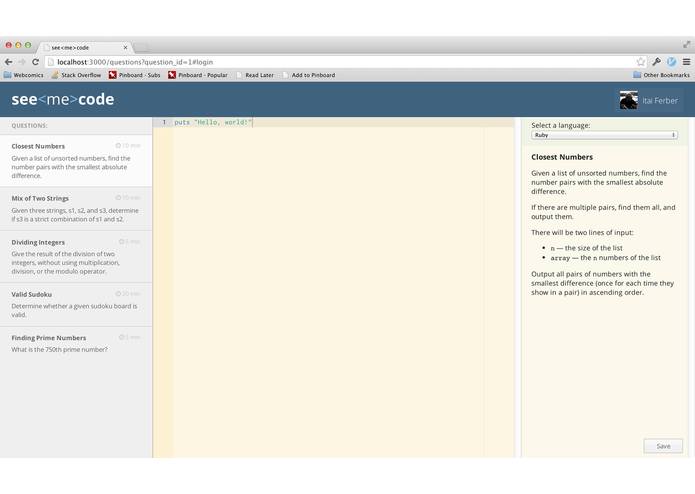Click the Closest Numbers time limit clock icon
The width and height of the screenshot is (695, 494).
pyautogui.click(x=118, y=145)
